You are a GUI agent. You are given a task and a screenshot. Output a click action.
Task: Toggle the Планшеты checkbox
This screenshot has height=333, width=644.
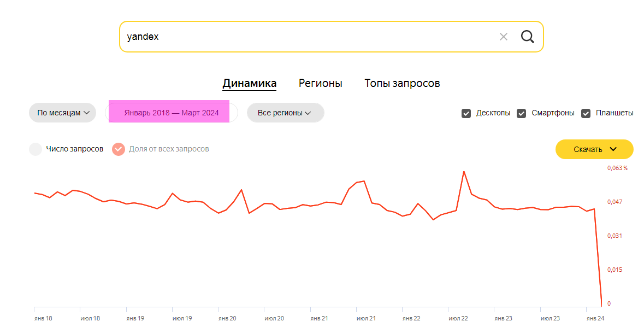tap(586, 114)
